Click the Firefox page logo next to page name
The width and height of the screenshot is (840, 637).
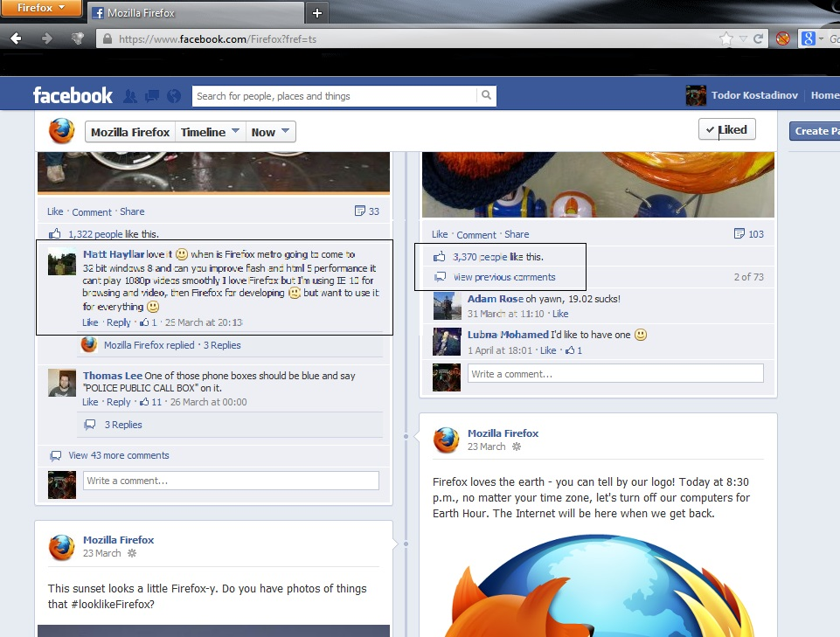click(61, 131)
